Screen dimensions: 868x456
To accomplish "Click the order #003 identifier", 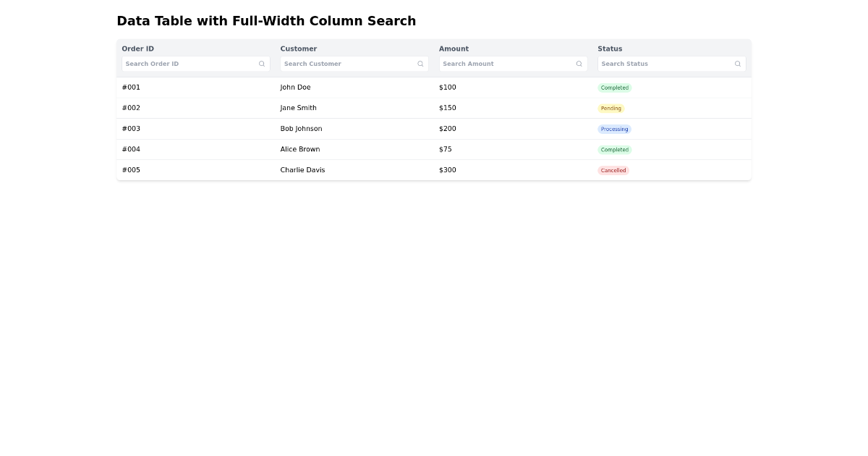I will [x=131, y=129].
